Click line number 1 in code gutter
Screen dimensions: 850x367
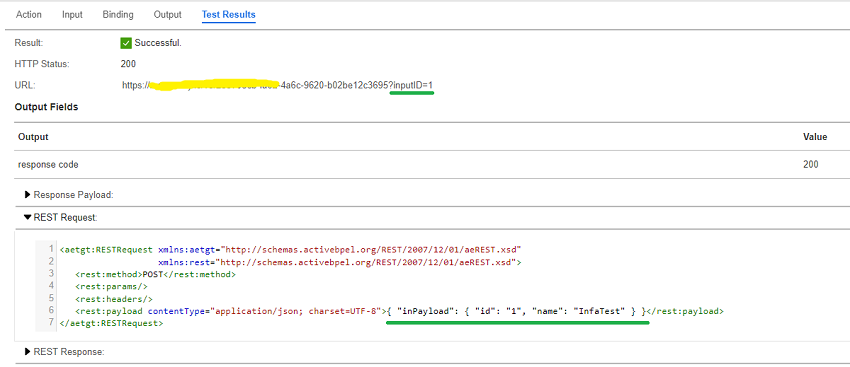[x=51, y=249]
